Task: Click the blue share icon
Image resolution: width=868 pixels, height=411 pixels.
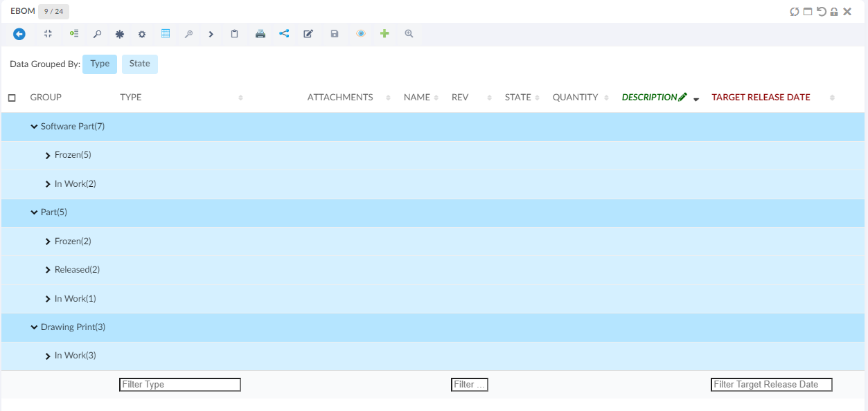Action: (284, 33)
